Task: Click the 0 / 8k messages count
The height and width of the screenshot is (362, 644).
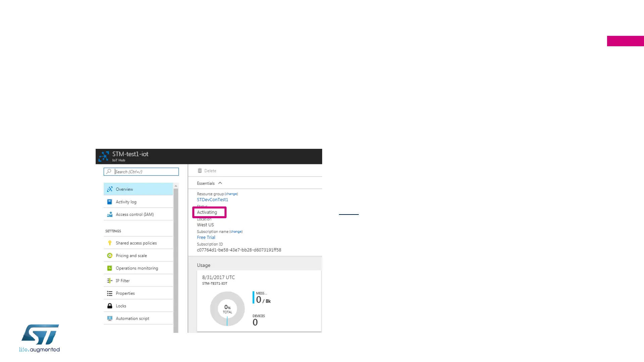Action: [263, 300]
